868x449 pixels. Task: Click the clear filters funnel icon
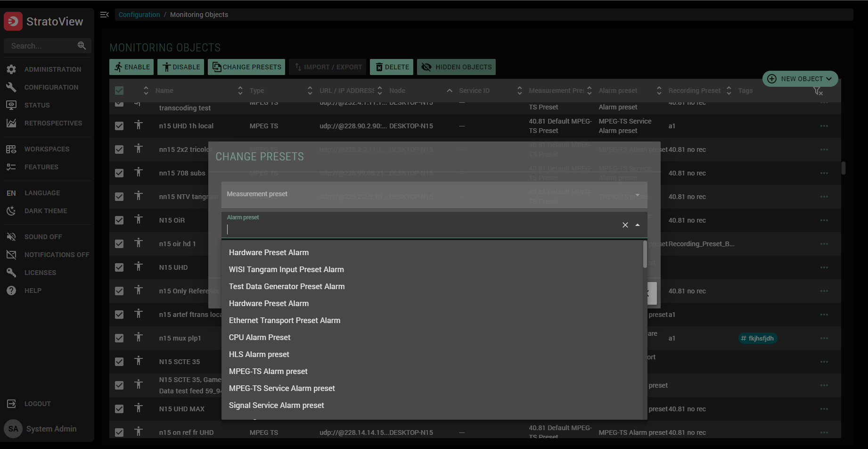point(818,91)
